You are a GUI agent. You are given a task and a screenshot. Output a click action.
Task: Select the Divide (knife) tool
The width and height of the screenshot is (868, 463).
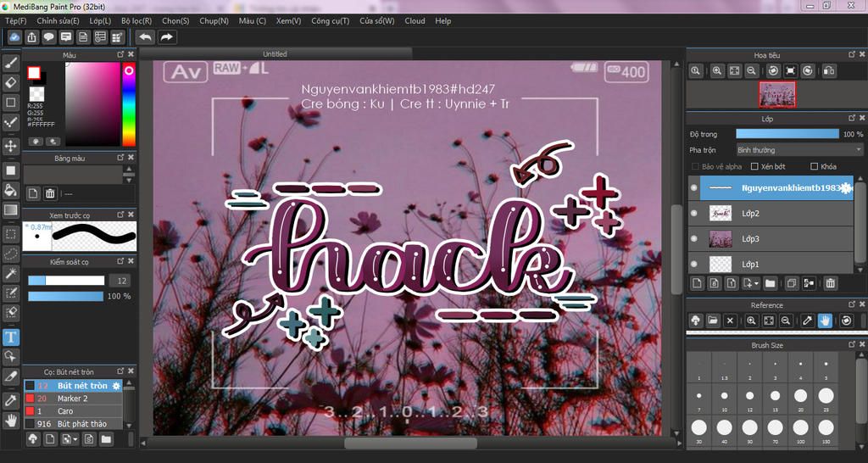click(10, 376)
